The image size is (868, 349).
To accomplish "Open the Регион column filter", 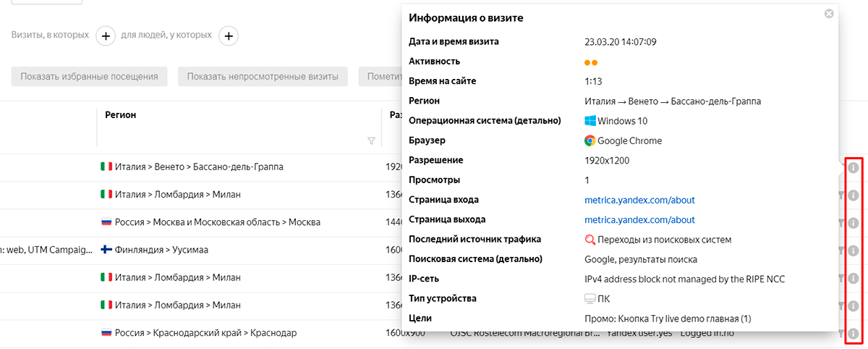I will click(x=371, y=140).
